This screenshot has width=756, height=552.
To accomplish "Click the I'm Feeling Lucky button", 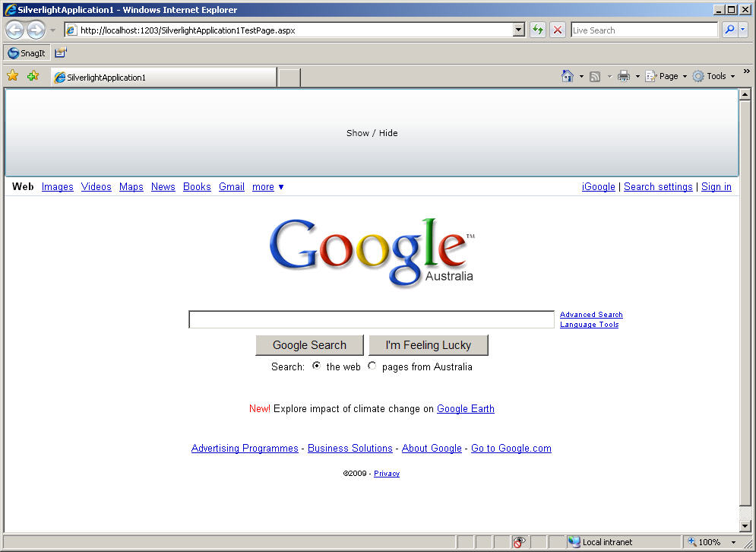I will pos(428,345).
